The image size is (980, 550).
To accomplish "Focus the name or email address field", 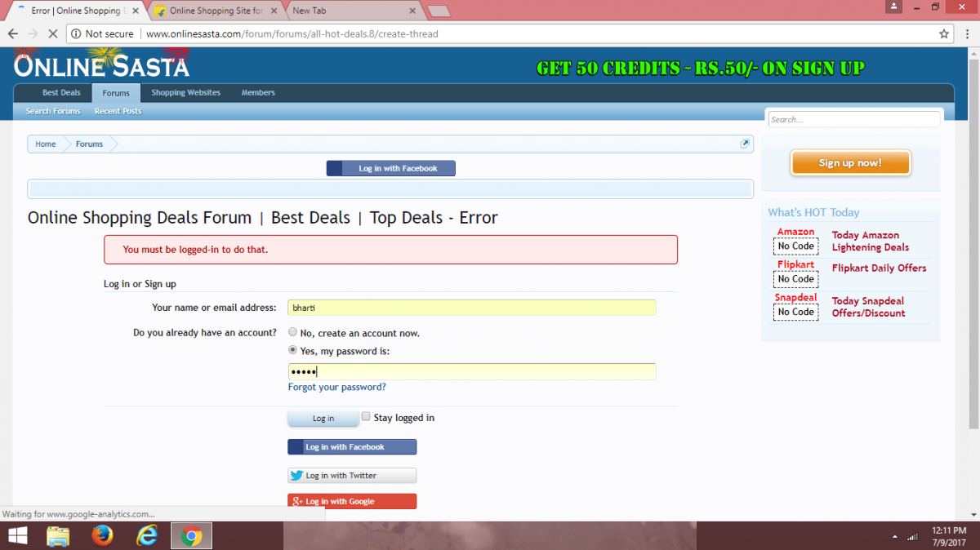I will click(472, 308).
